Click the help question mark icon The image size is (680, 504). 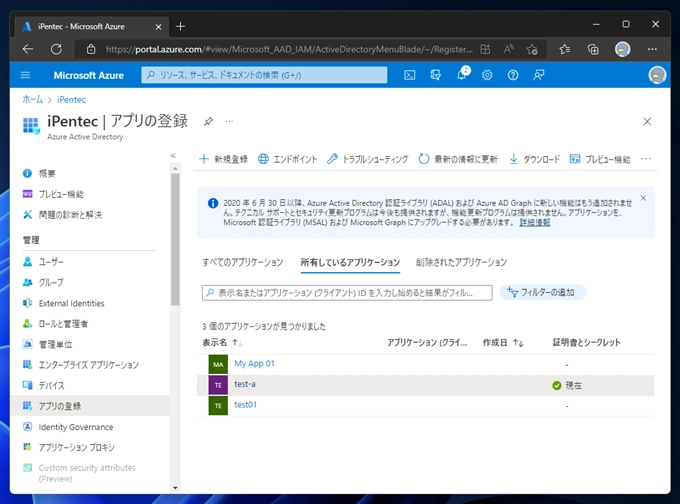[513, 75]
